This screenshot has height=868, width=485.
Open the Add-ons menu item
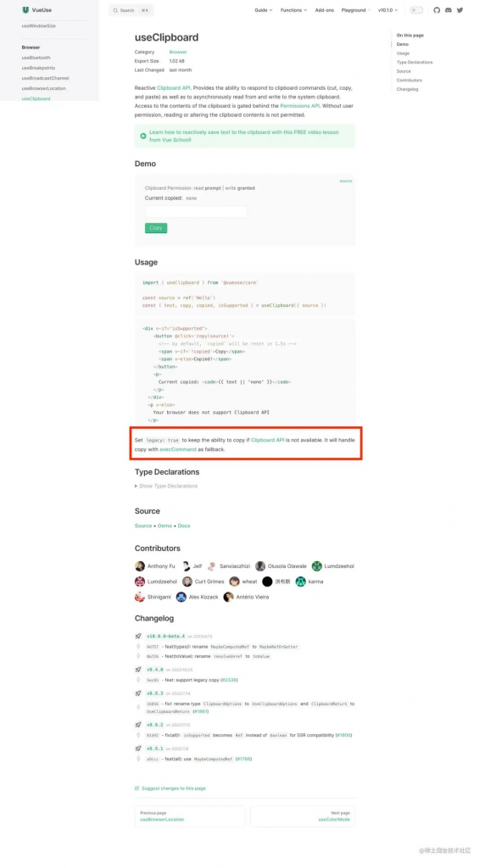click(325, 10)
